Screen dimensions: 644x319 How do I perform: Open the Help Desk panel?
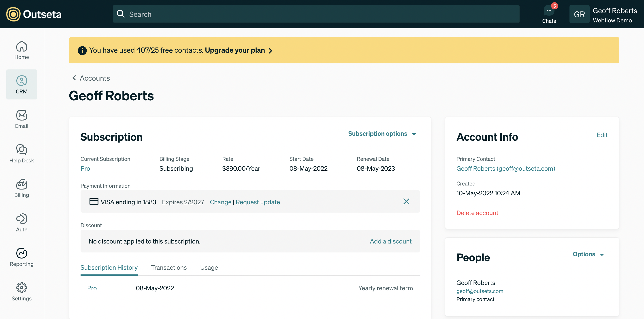(x=21, y=153)
